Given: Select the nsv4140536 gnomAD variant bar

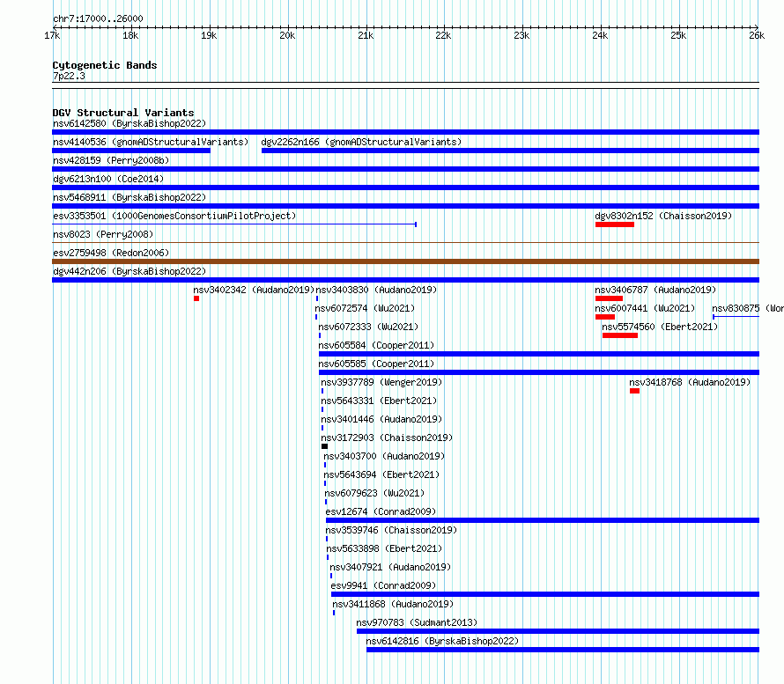Looking at the screenshot, I should tap(131, 151).
